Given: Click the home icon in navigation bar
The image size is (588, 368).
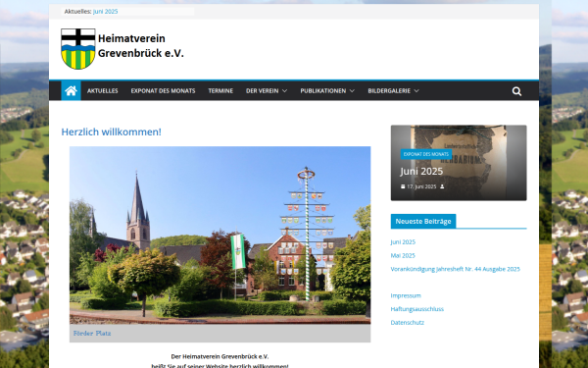Looking at the screenshot, I should (x=71, y=91).
